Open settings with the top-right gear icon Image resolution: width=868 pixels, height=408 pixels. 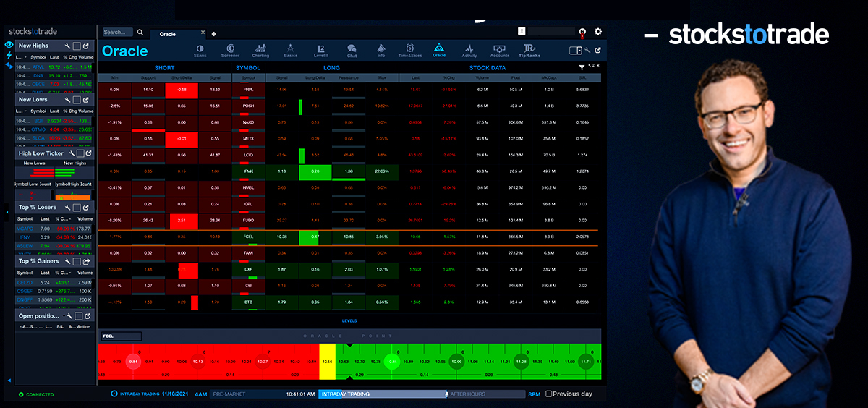pyautogui.click(x=597, y=32)
